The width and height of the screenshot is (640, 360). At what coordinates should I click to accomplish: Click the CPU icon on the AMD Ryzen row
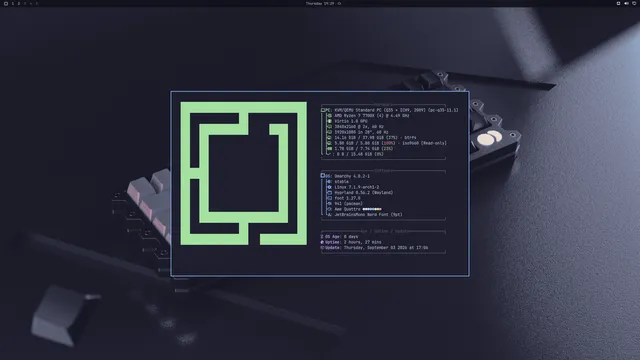point(329,116)
